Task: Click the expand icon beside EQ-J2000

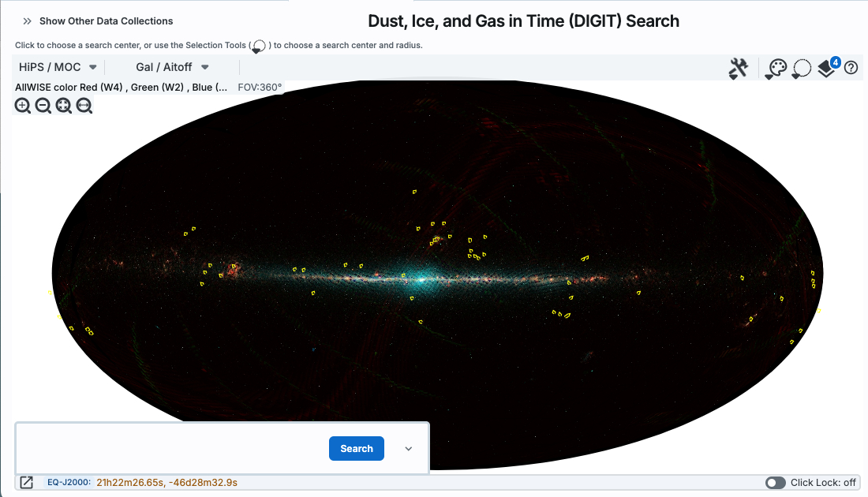Action: pyautogui.click(x=26, y=483)
